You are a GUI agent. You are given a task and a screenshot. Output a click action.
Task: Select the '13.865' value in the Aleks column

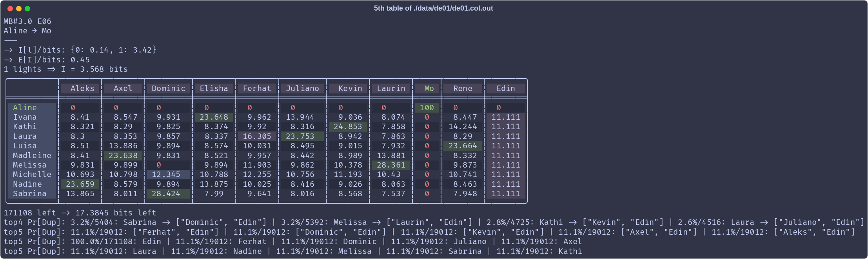click(x=80, y=193)
